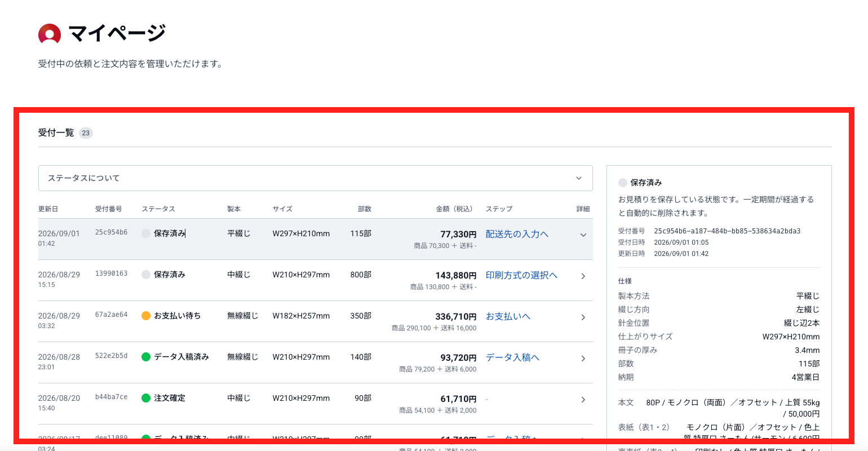This screenshot has width=868, height=451.
Task: Follow the 印刷方式の選択へ link
Action: [x=521, y=275]
